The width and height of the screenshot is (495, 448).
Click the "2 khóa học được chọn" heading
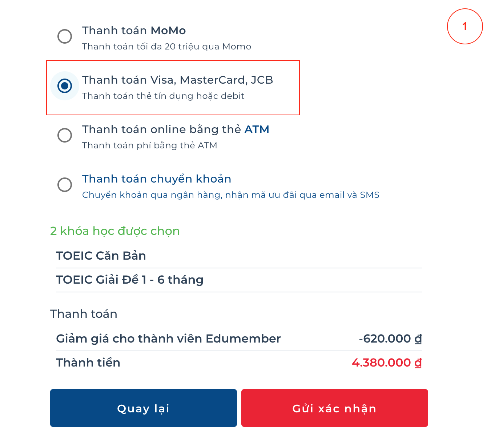[115, 231]
